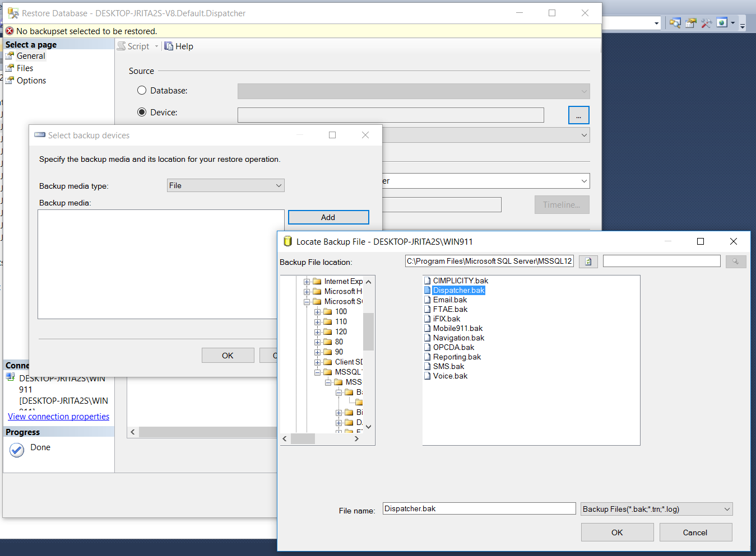Cancel the Locate Backup File dialog
Image resolution: width=756 pixels, height=556 pixels.
tap(695, 532)
